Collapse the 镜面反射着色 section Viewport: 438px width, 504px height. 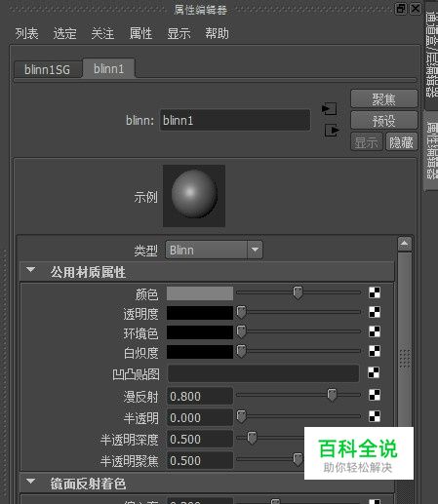click(x=31, y=481)
